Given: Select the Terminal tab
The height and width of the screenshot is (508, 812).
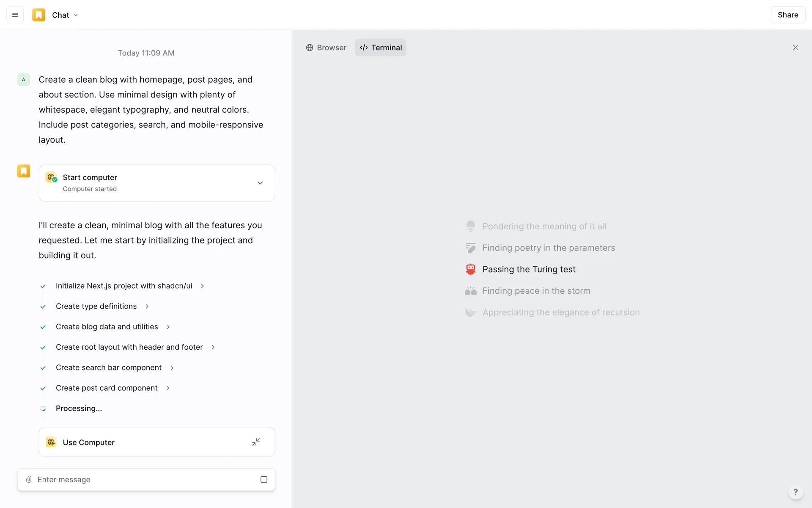Looking at the screenshot, I should click(x=381, y=47).
